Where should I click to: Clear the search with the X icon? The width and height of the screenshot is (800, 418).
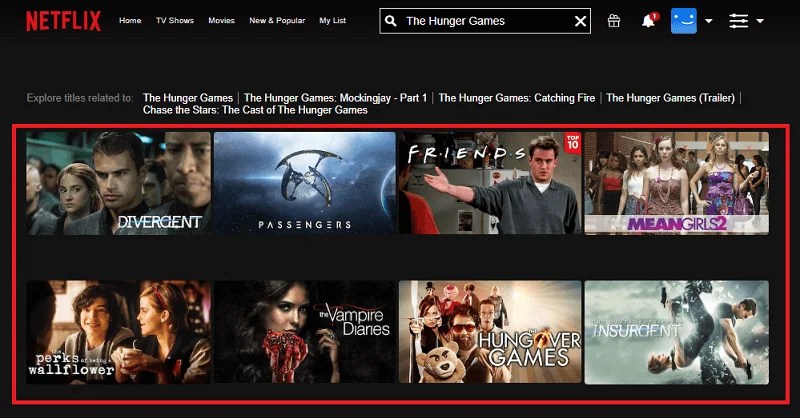[x=580, y=21]
